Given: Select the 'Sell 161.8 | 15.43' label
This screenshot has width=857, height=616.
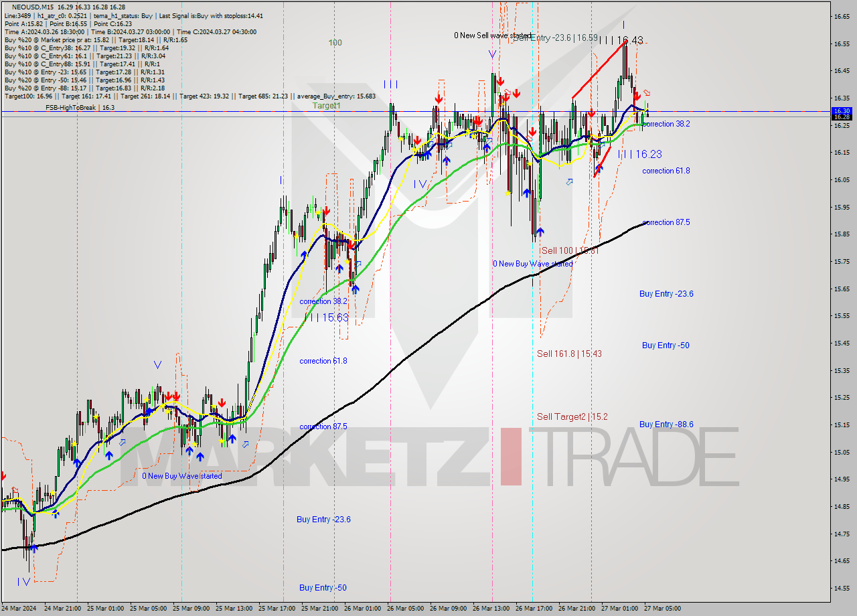Looking at the screenshot, I should click(569, 354).
